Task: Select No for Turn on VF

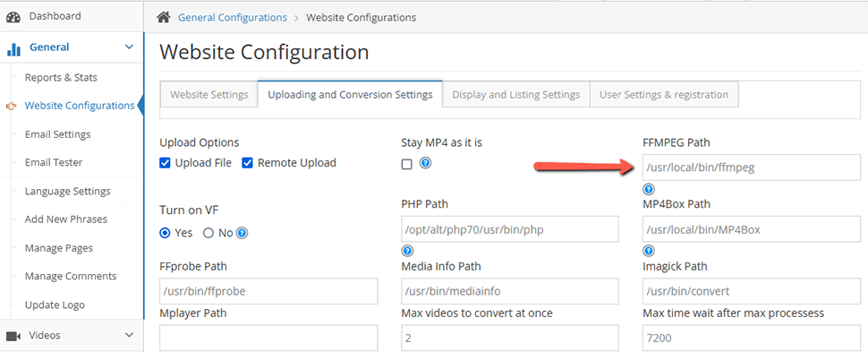Action: pos(208,233)
